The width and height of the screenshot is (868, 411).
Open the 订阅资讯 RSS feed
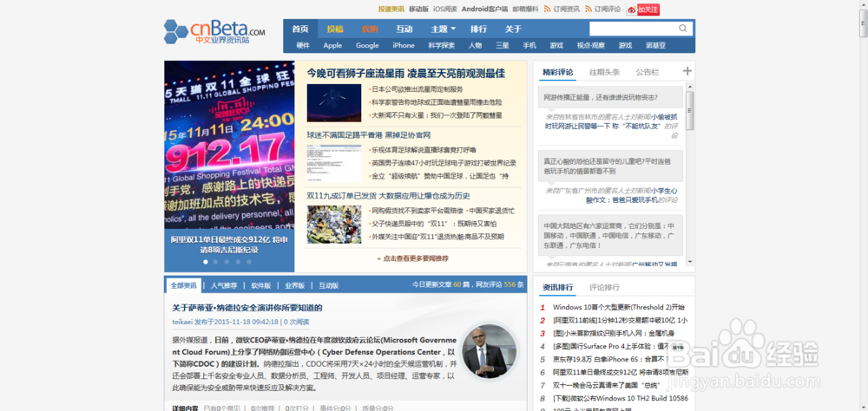562,9
